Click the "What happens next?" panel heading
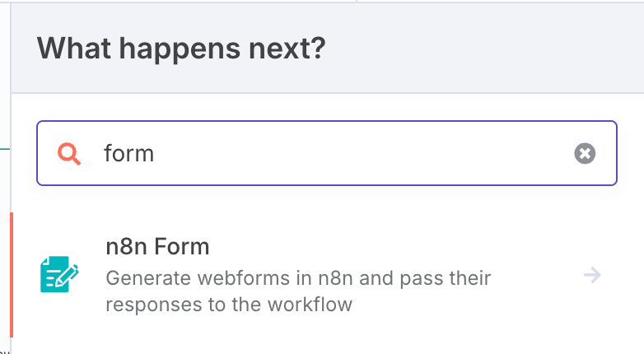This screenshot has width=644, height=354. tap(181, 49)
